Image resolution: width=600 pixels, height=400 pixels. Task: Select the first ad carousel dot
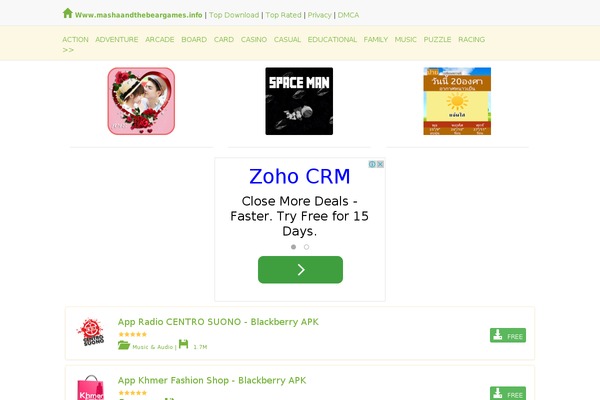293,247
